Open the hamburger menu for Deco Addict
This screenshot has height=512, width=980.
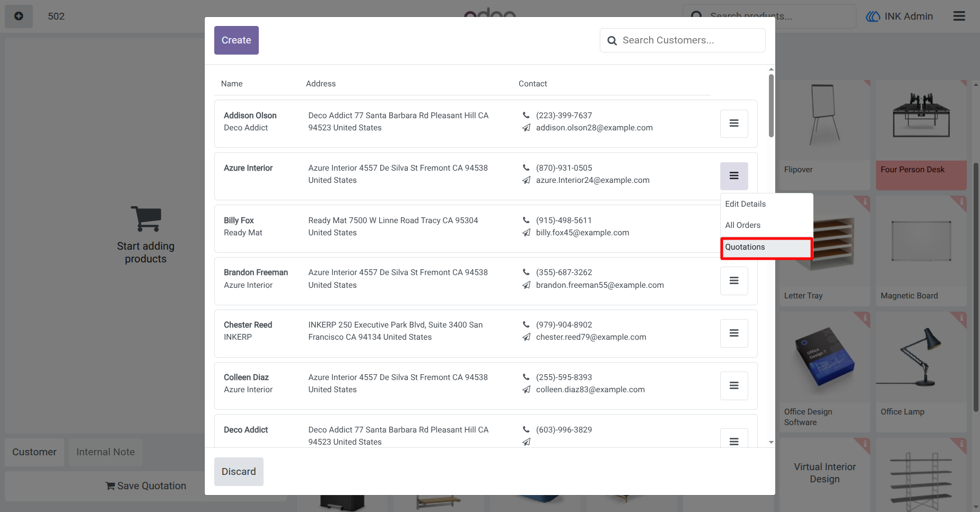[x=734, y=439]
